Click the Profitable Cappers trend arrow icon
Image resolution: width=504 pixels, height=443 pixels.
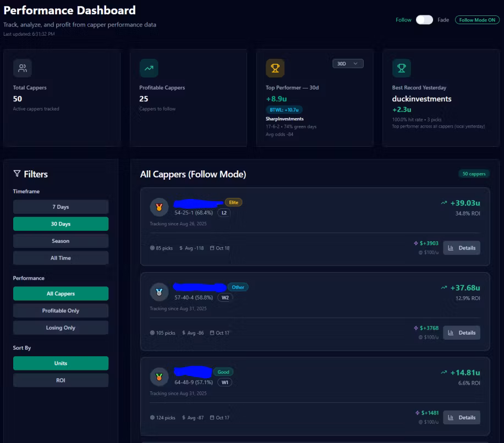[149, 68]
